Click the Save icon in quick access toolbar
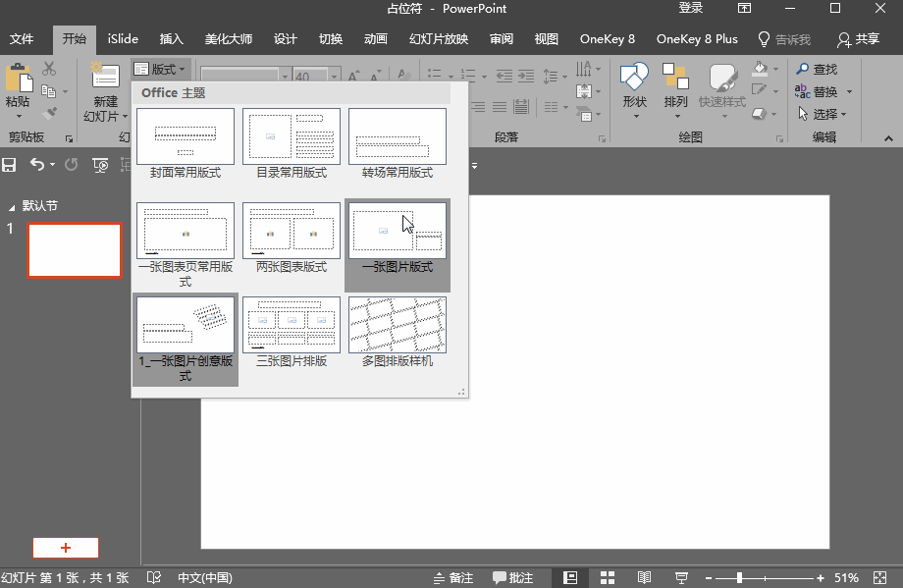903x588 pixels. (9, 165)
